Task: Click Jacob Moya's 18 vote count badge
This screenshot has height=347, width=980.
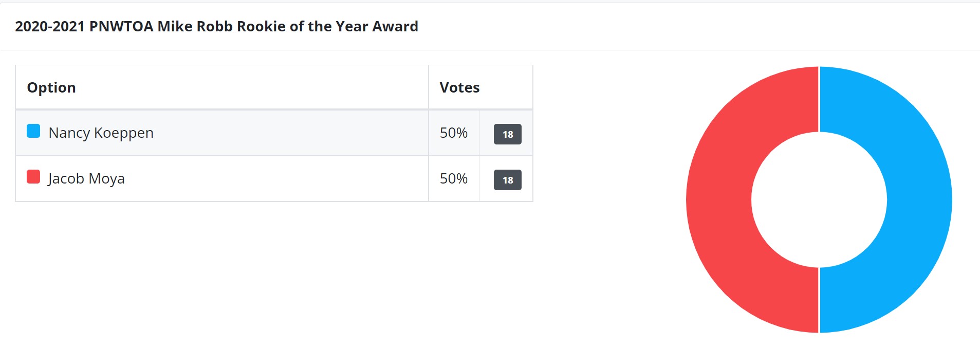Action: (507, 180)
